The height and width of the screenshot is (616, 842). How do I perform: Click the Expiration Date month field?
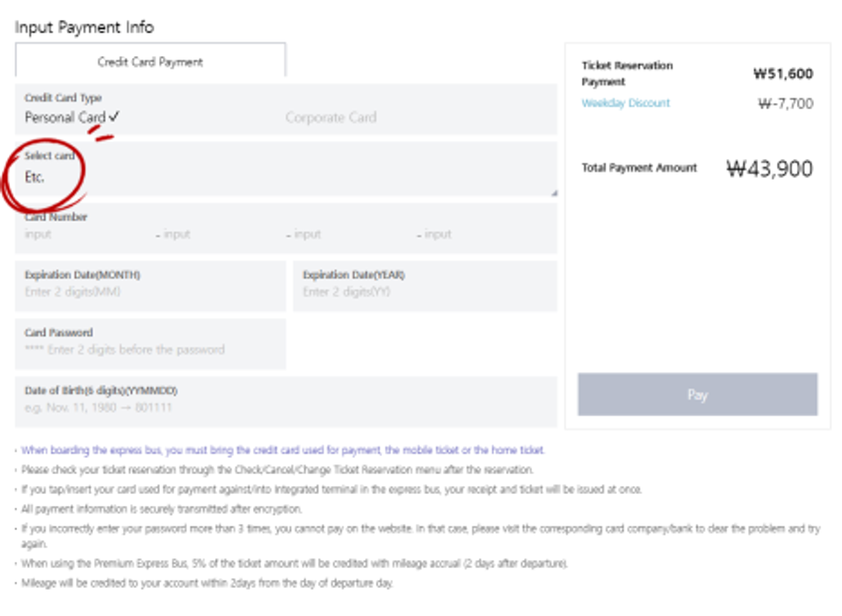[x=150, y=285]
